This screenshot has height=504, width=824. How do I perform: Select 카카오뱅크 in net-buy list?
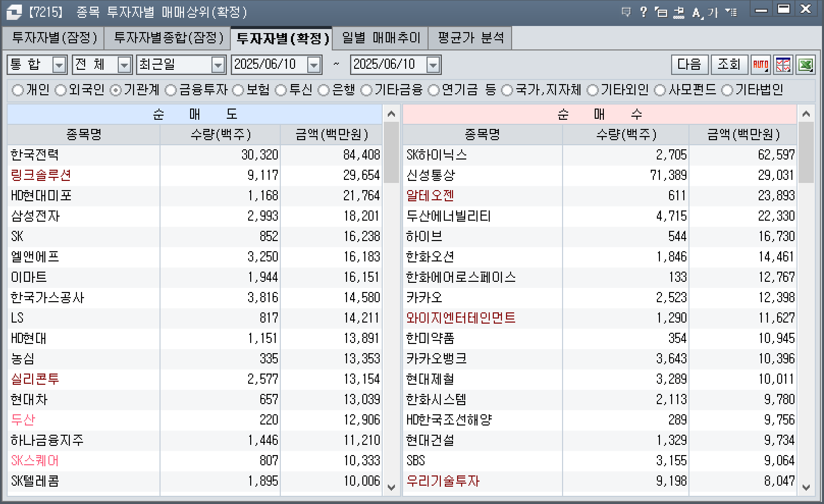point(600,359)
